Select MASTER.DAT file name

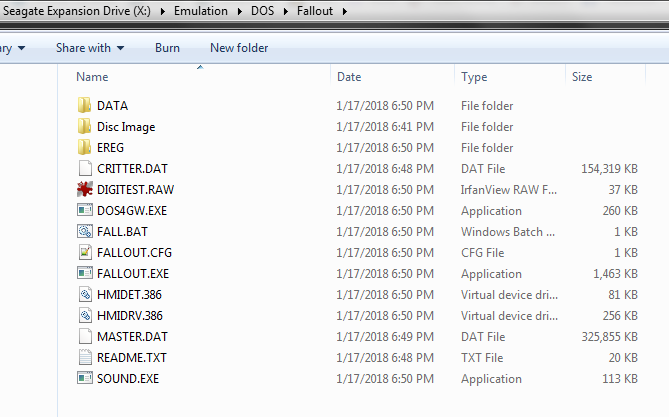132,337
